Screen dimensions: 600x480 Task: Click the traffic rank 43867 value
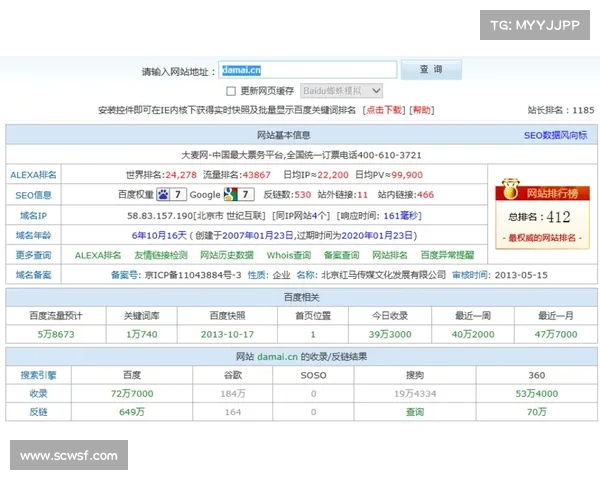[256, 175]
